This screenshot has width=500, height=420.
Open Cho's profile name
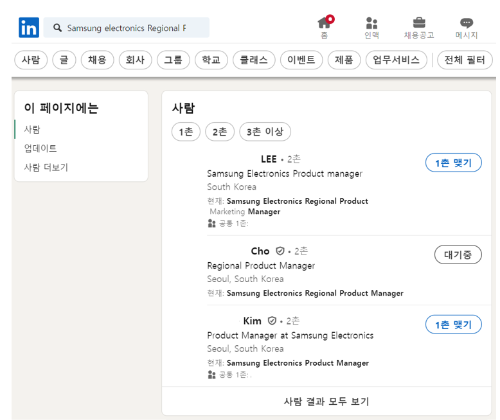coord(260,251)
